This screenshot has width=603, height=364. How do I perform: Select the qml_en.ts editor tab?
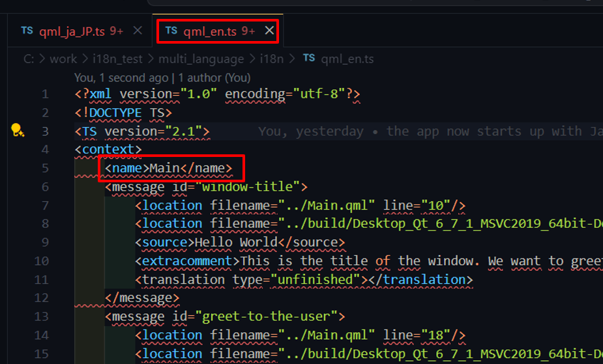(x=209, y=31)
